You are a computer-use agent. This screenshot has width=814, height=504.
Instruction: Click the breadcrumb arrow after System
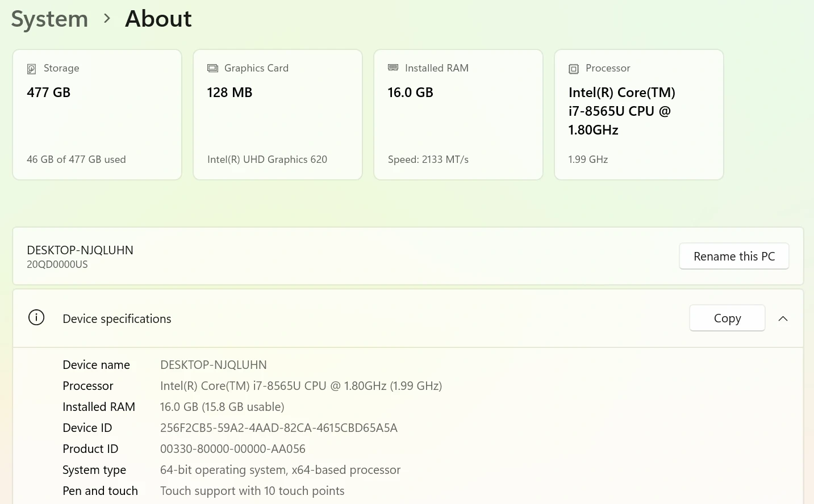click(x=107, y=19)
